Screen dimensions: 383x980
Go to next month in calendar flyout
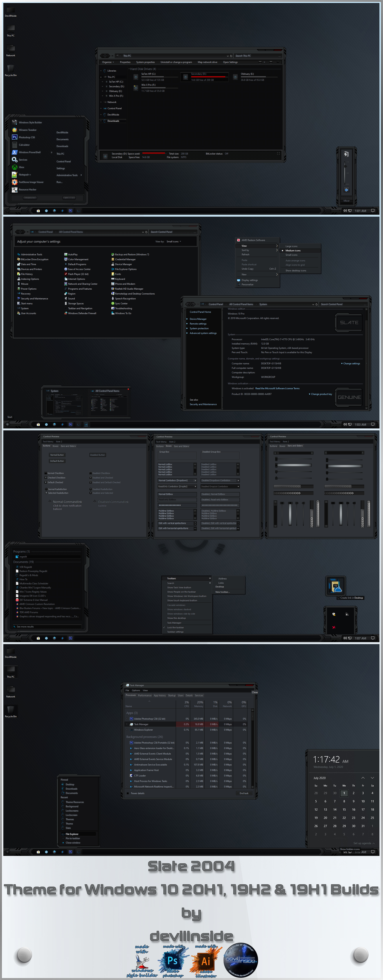(x=372, y=778)
